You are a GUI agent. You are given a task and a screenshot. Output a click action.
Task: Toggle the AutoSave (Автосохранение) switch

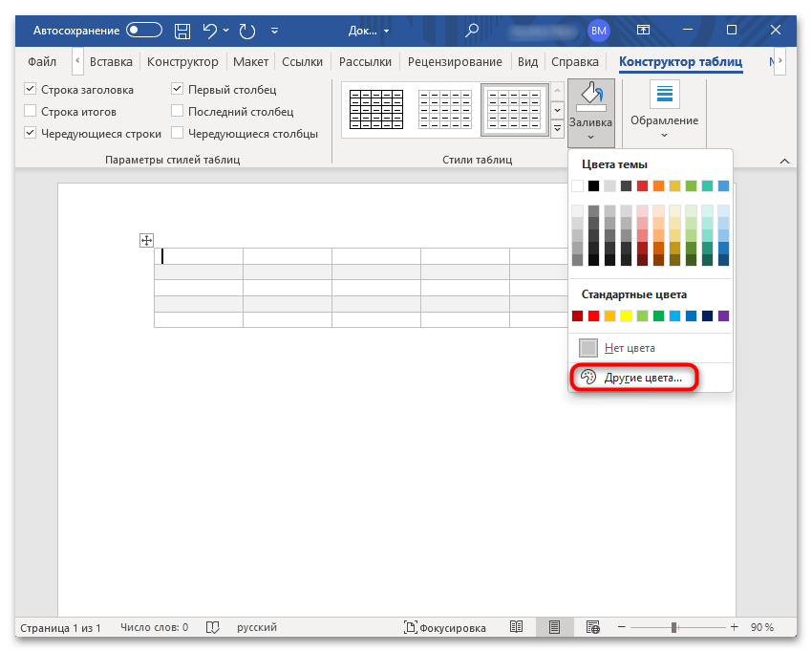pos(144,31)
